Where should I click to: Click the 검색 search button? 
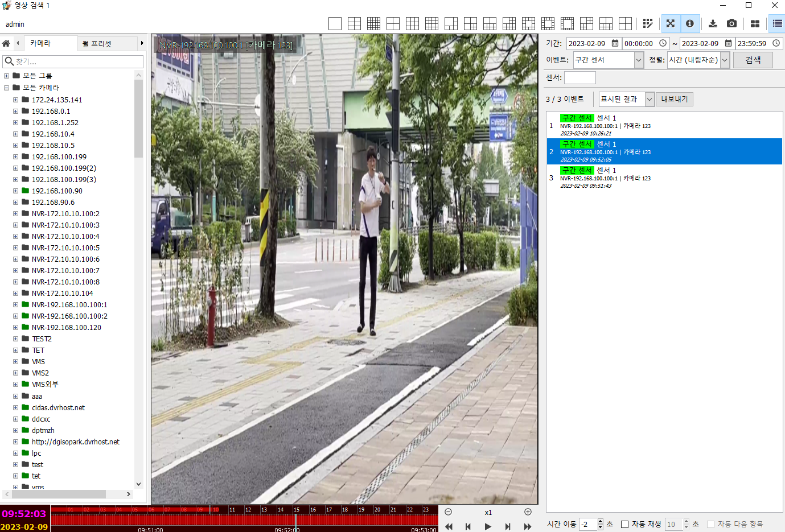753,60
